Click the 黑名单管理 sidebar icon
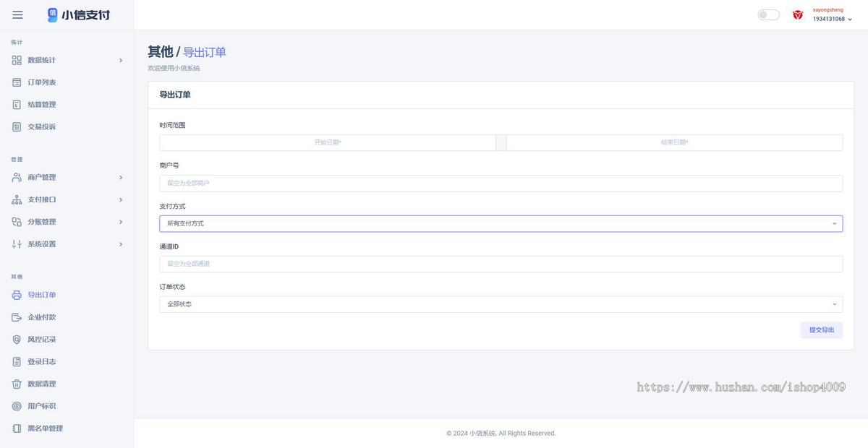This screenshot has width=868, height=448. point(17,428)
